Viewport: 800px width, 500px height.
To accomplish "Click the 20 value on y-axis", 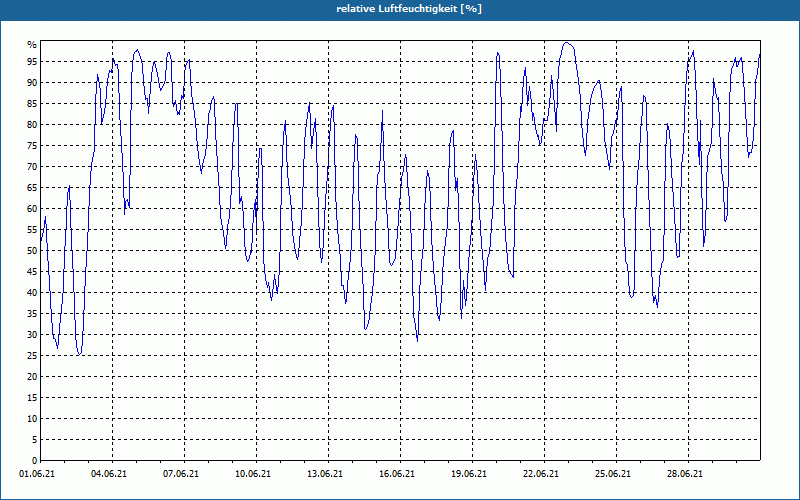I will [32, 377].
